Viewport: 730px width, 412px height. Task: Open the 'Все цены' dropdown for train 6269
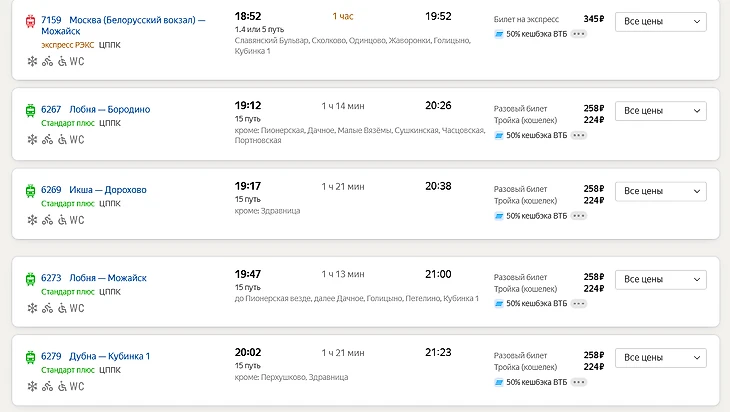660,191
